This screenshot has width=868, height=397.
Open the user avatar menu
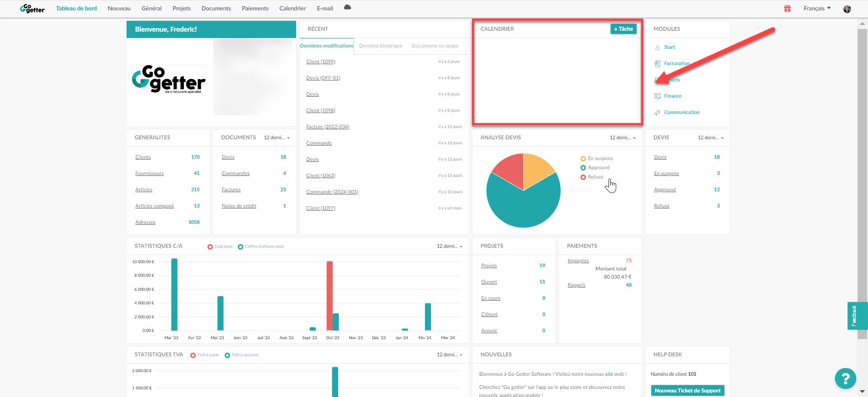(x=847, y=9)
